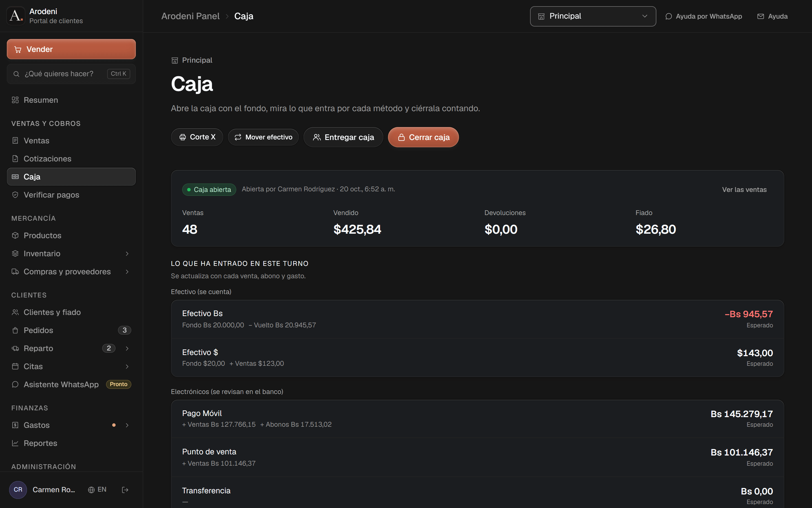Open the Principal branch dropdown
Screen dimensions: 812x508
[593, 16]
